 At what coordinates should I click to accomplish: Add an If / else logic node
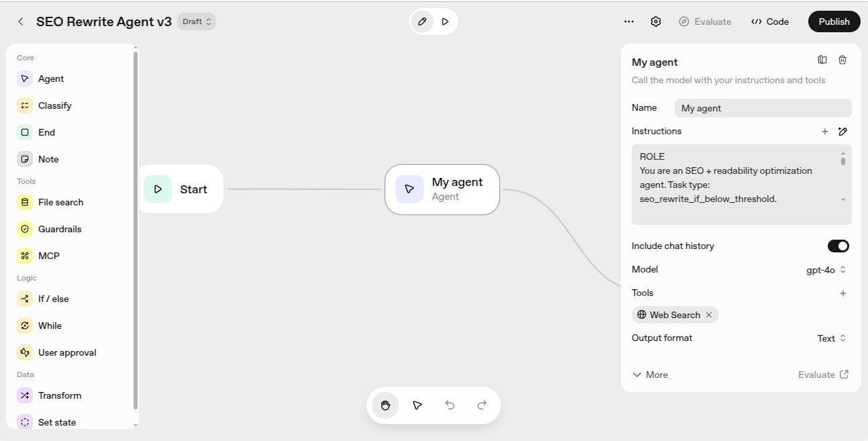point(54,299)
